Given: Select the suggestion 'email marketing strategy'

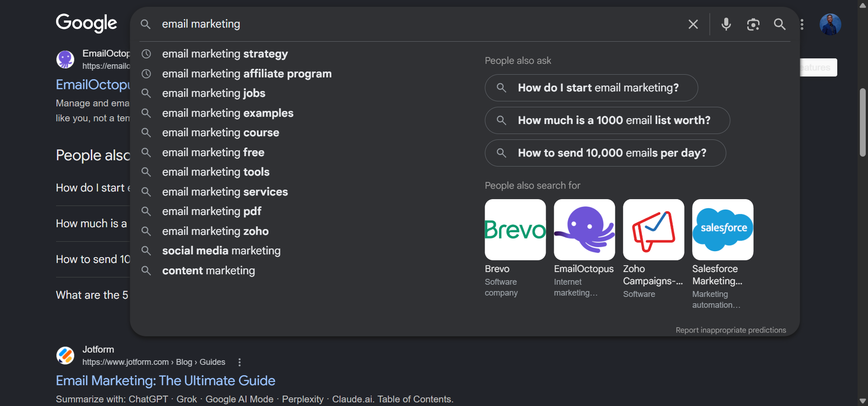Looking at the screenshot, I should coord(225,54).
